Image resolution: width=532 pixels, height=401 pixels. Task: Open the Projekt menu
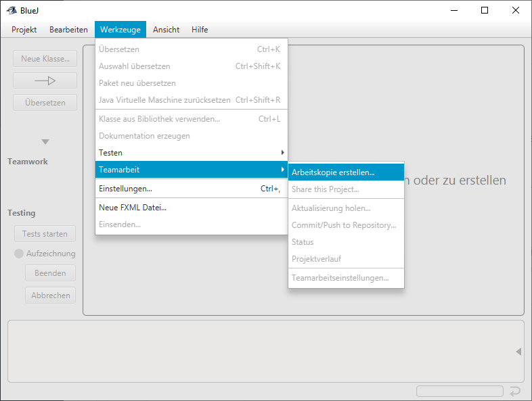(x=24, y=30)
